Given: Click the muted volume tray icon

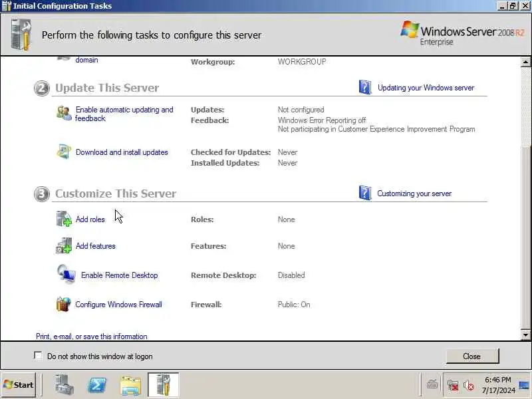Looking at the screenshot, I should click(x=469, y=386).
